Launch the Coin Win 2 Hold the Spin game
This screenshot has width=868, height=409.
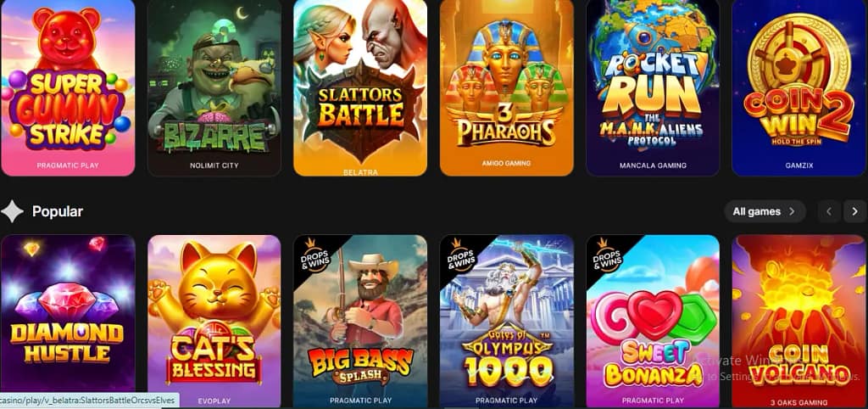tap(798, 87)
